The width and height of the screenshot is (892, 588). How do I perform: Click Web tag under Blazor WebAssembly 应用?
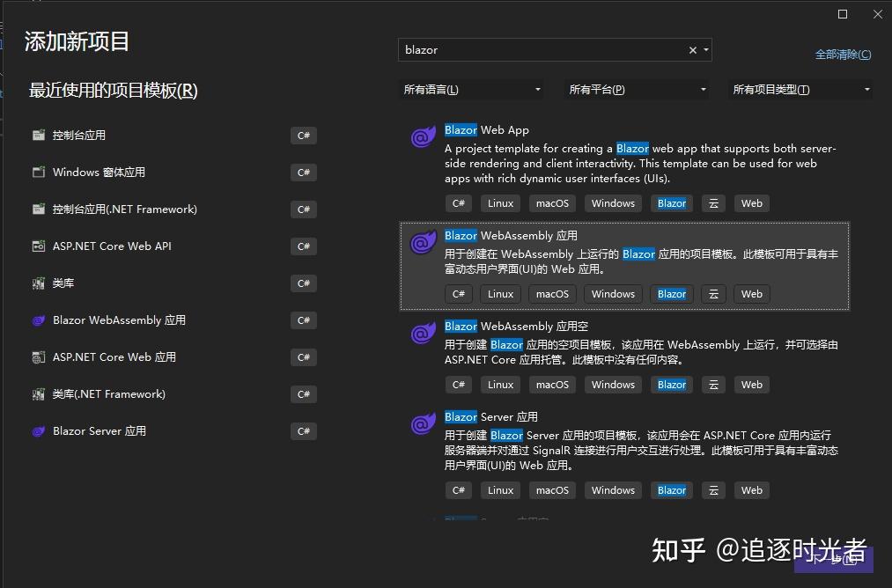coord(751,294)
